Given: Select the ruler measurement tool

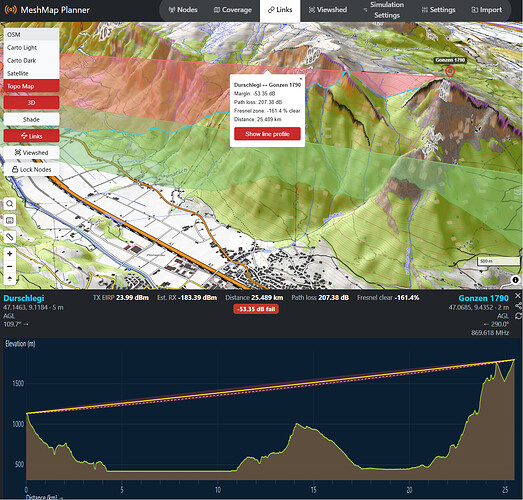Looking at the screenshot, I should pyautogui.click(x=10, y=237).
